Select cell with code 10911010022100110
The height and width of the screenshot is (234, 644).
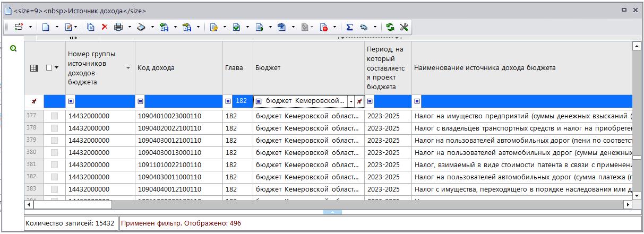pyautogui.click(x=179, y=164)
